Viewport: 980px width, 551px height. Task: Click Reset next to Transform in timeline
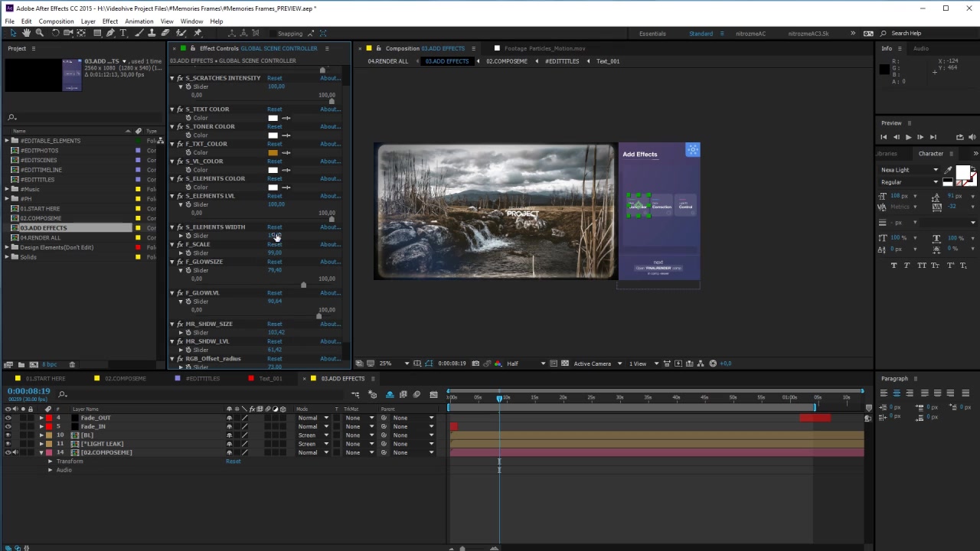click(x=234, y=461)
